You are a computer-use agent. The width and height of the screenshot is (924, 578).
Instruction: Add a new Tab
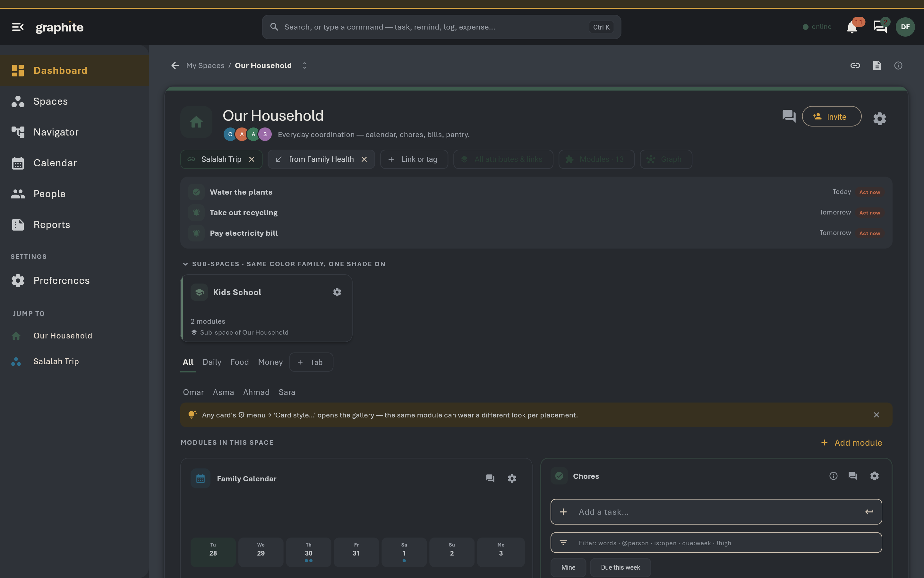(x=311, y=363)
